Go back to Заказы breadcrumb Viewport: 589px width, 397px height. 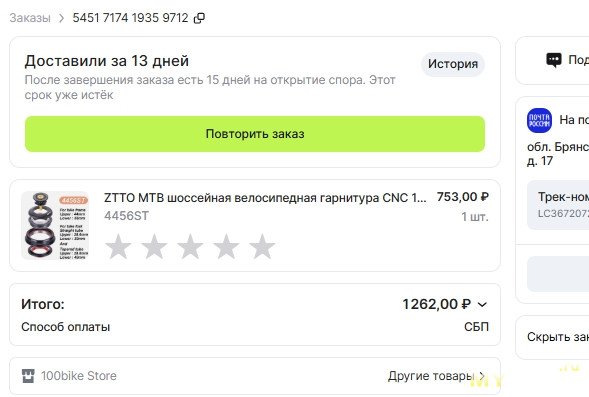point(30,18)
